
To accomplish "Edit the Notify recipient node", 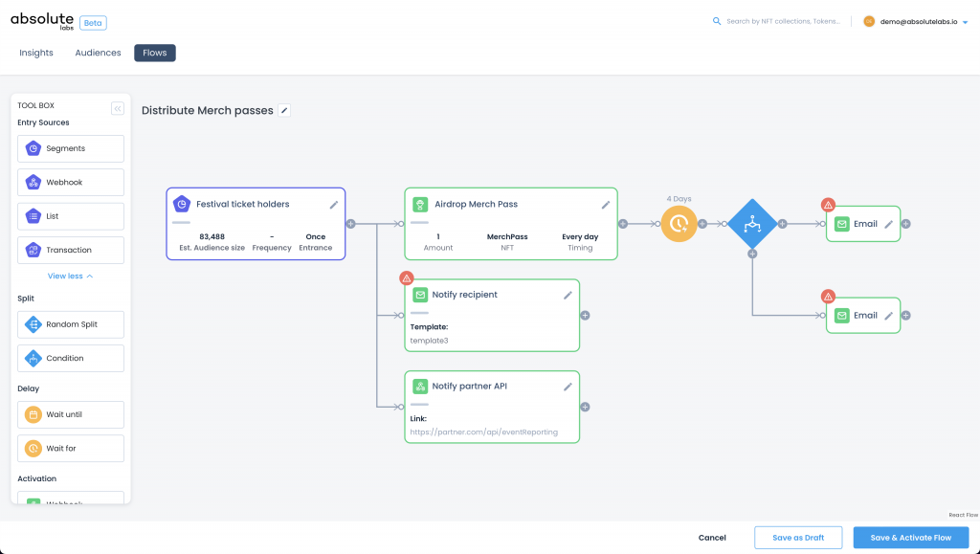I will tap(568, 296).
